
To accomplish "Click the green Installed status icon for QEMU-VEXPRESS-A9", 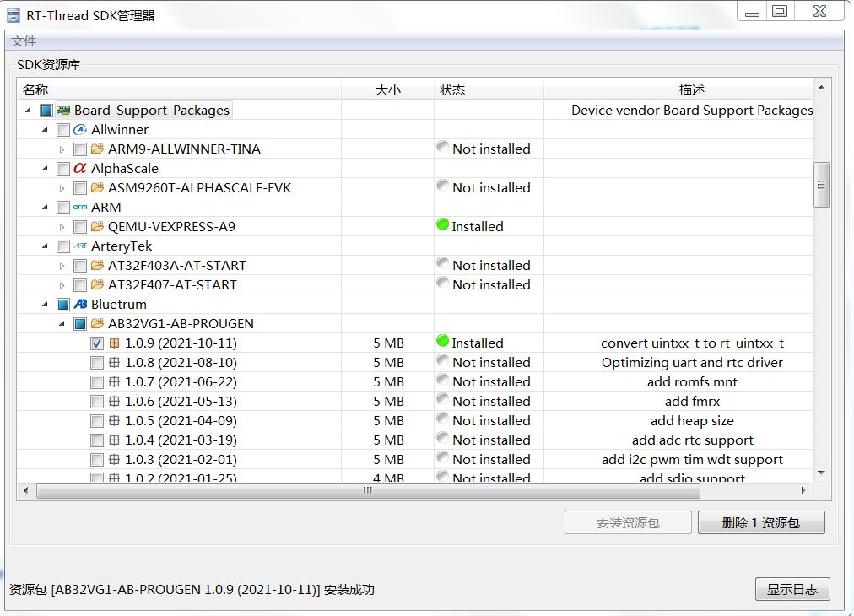I will point(443,224).
